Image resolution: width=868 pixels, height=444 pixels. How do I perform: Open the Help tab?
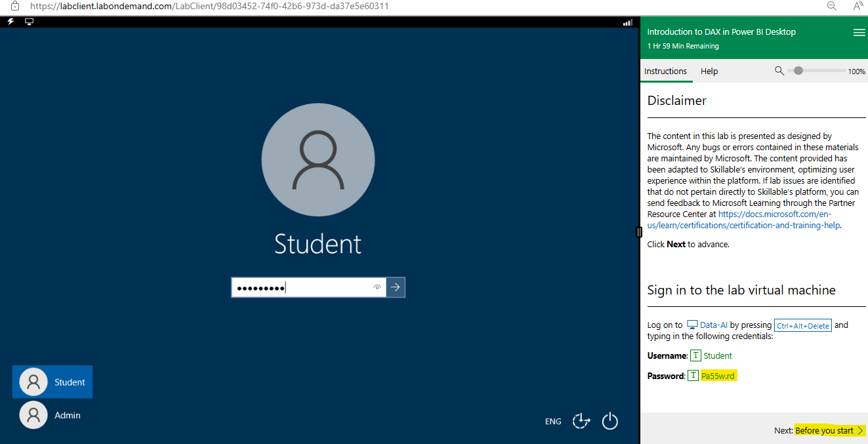[709, 71]
